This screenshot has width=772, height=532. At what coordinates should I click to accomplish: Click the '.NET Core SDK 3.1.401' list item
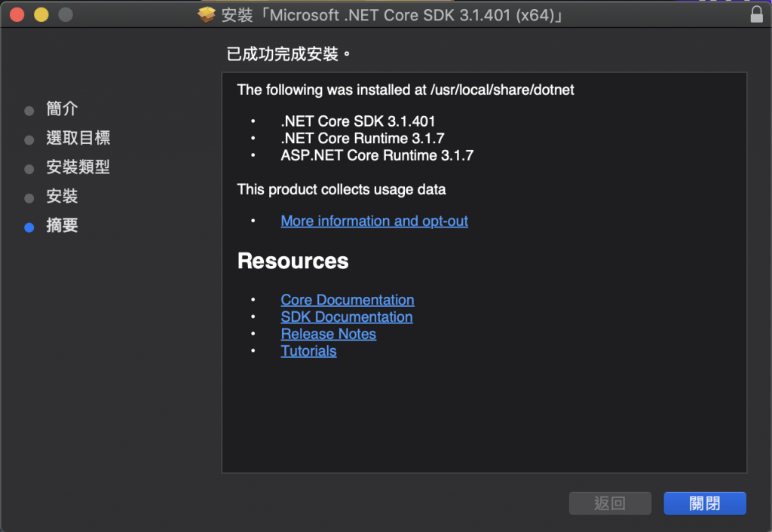pyautogui.click(x=358, y=121)
